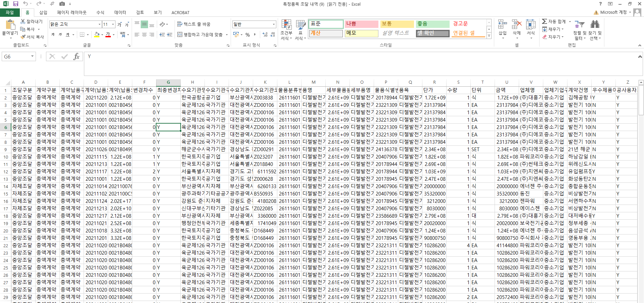The width and height of the screenshot is (644, 303).
Task: Switch to the ACROBAT tab
Action: pyautogui.click(x=180, y=12)
